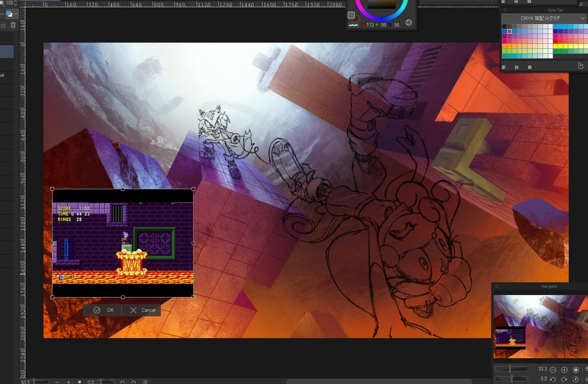Grab the right-middle transform handle
This screenshot has height=384, width=588.
193,243
